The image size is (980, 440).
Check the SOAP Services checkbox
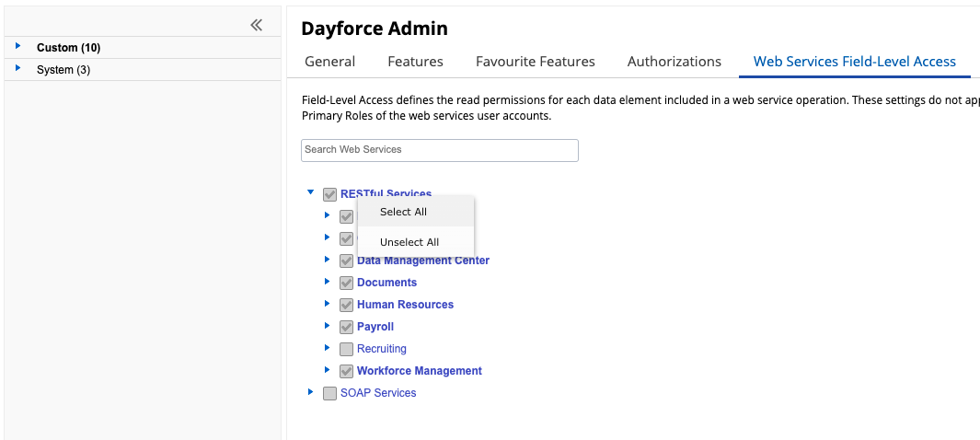329,393
